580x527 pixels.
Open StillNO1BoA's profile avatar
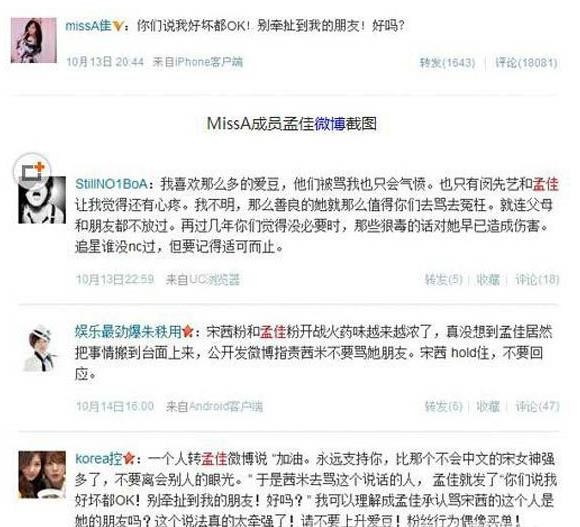click(x=42, y=200)
